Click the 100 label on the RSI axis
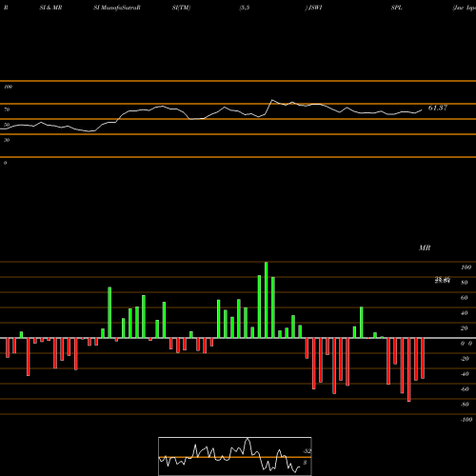This screenshot has height=476, width=476. click(8, 87)
